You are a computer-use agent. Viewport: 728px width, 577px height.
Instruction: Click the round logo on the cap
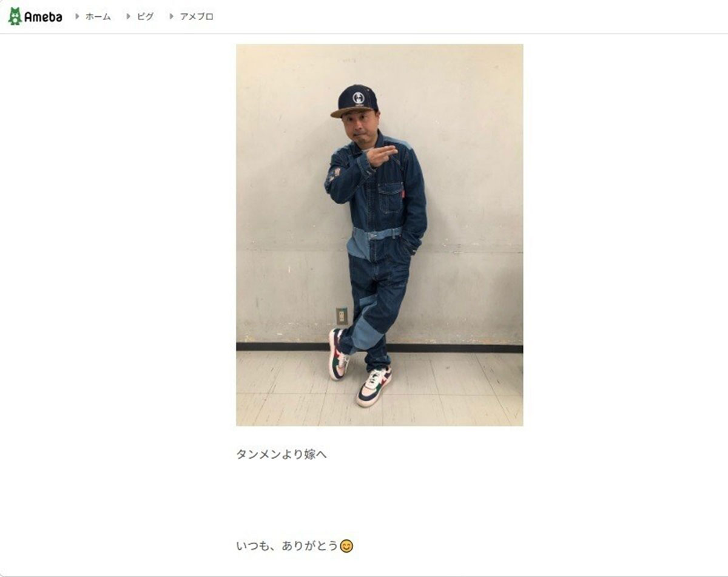[358, 97]
